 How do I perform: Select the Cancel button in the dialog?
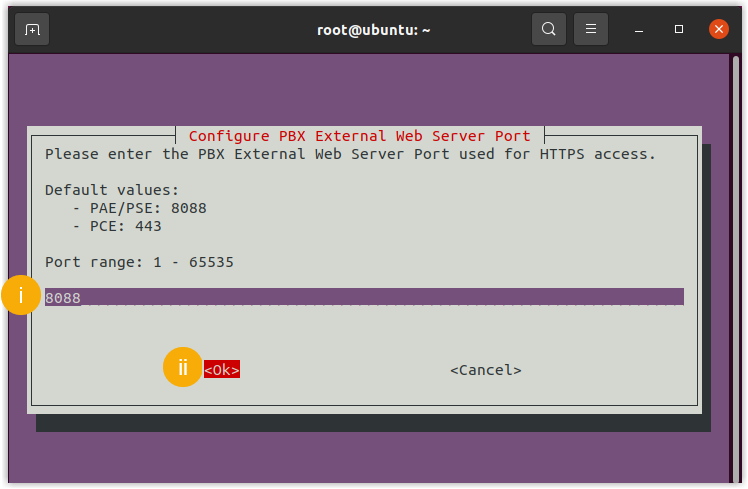point(485,370)
